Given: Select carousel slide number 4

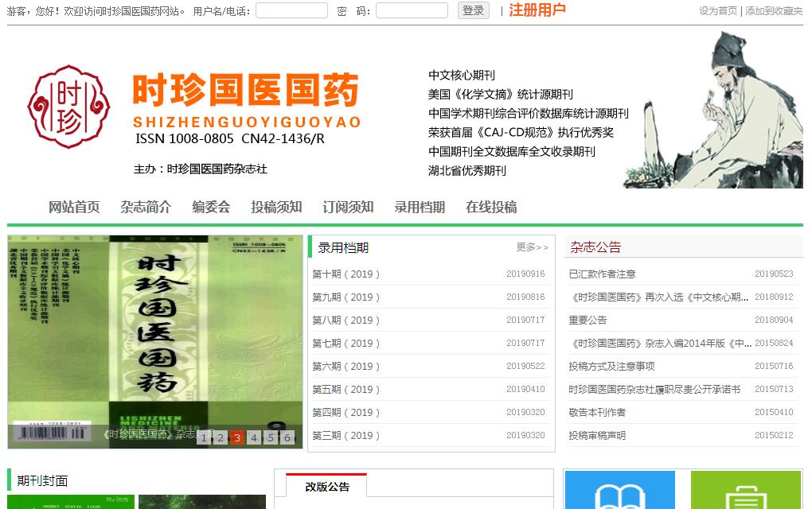Looking at the screenshot, I should pos(254,437).
